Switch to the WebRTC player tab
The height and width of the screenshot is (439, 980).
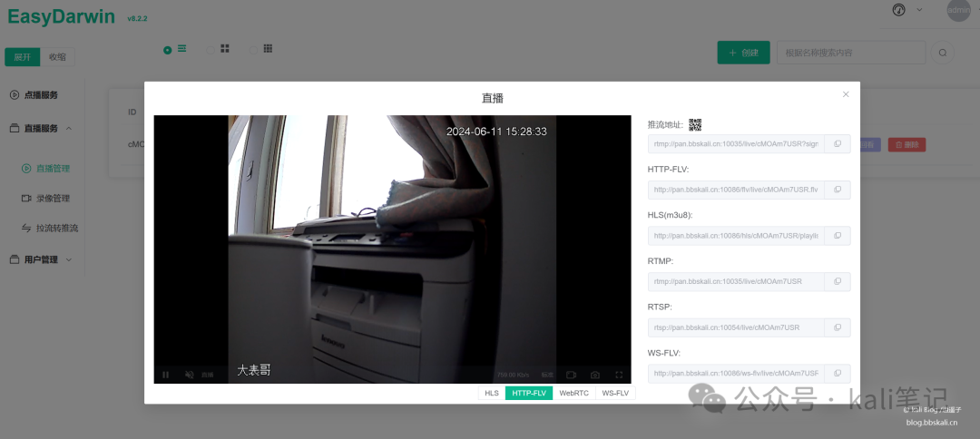click(x=573, y=394)
